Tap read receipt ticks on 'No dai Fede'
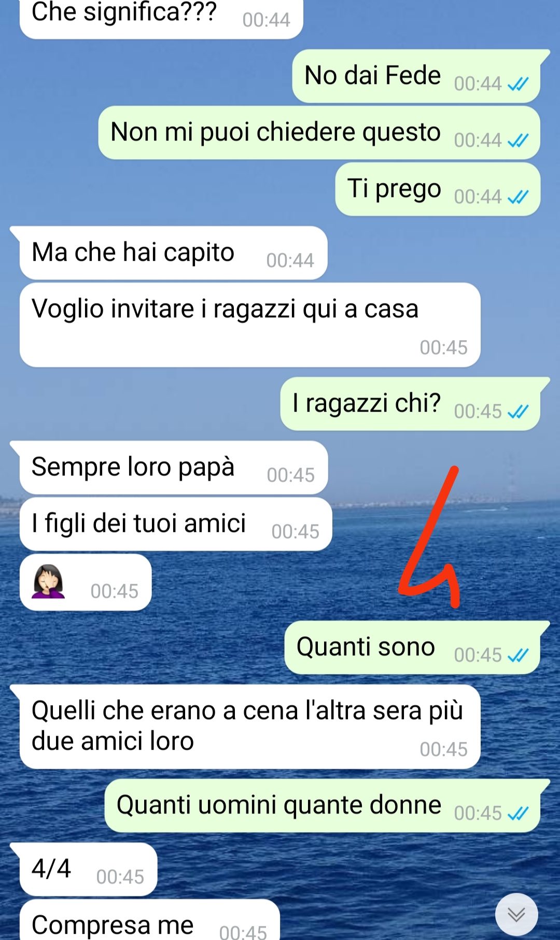 (518, 83)
